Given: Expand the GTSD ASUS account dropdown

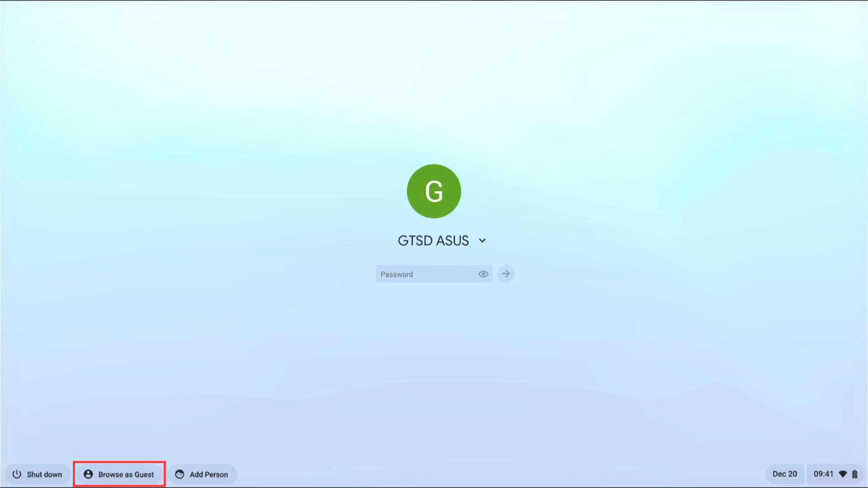Looking at the screenshot, I should pyautogui.click(x=481, y=240).
